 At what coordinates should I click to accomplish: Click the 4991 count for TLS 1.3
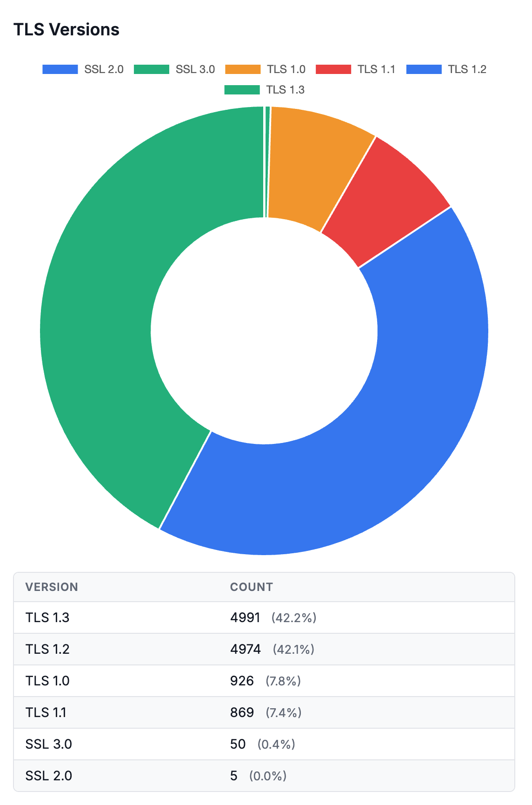point(245,617)
